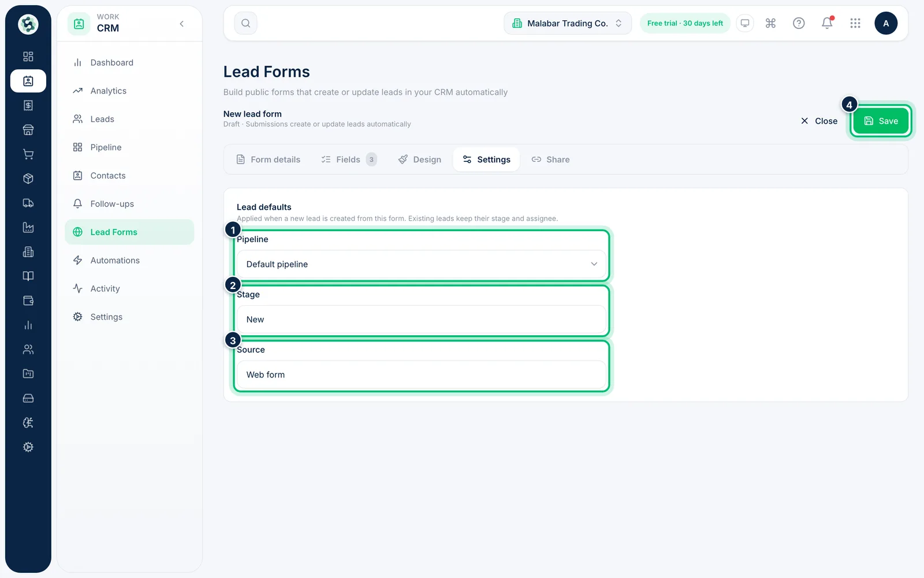Viewport: 924px width, 578px height.
Task: Open Automations in the sidebar
Action: pos(129,261)
